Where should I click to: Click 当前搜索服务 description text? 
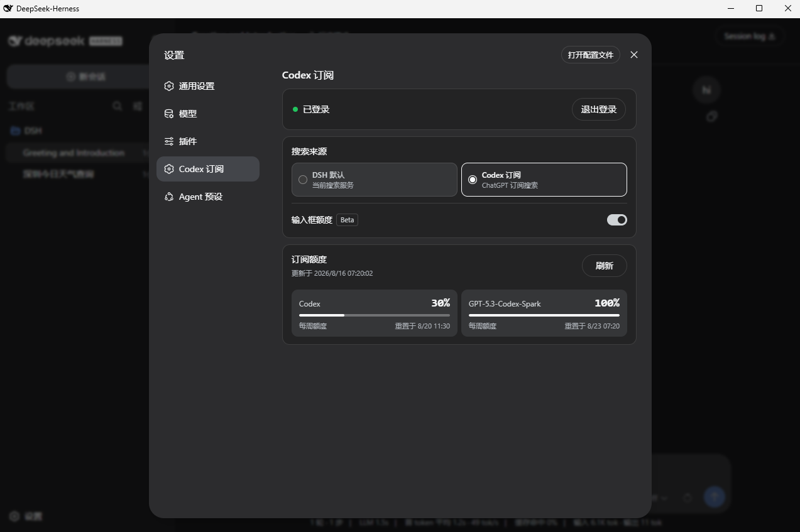click(333, 185)
